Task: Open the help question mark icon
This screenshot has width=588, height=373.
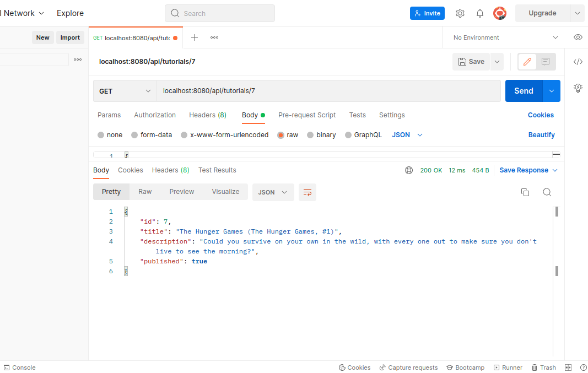Action: (583, 367)
